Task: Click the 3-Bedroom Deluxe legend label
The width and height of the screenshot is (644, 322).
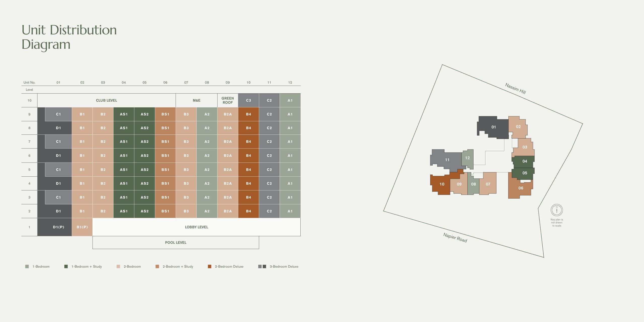Action: [x=284, y=267]
